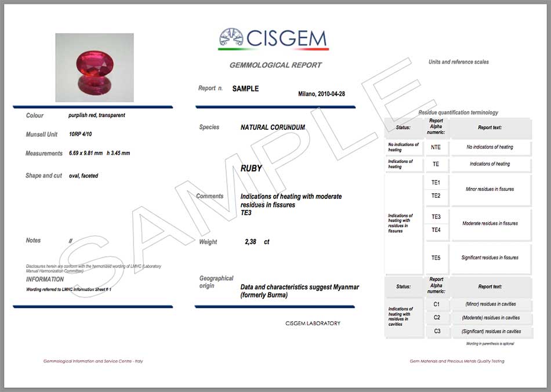Click the "Munsell Unit" label

pyautogui.click(x=41, y=135)
